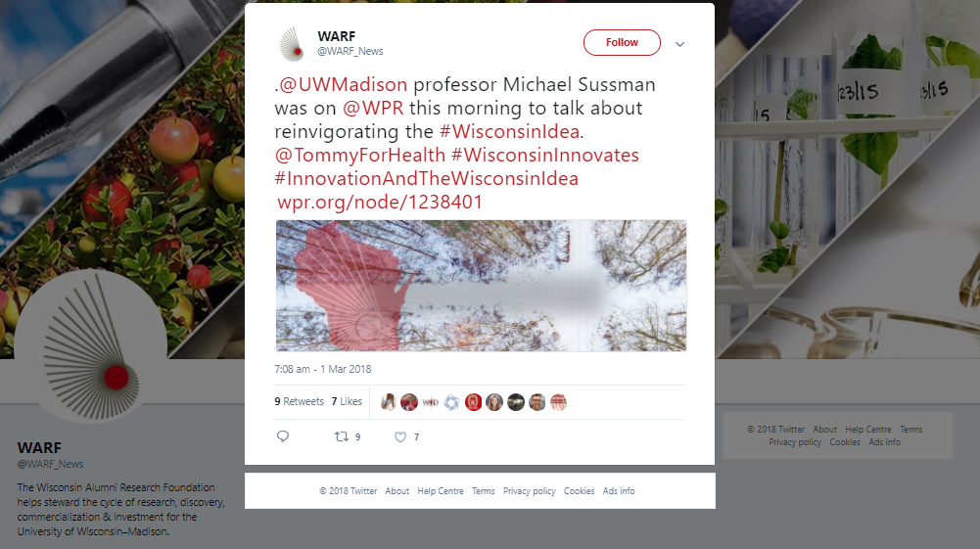980x549 pixels.
Task: View the 7 Likes list
Action: (347, 401)
